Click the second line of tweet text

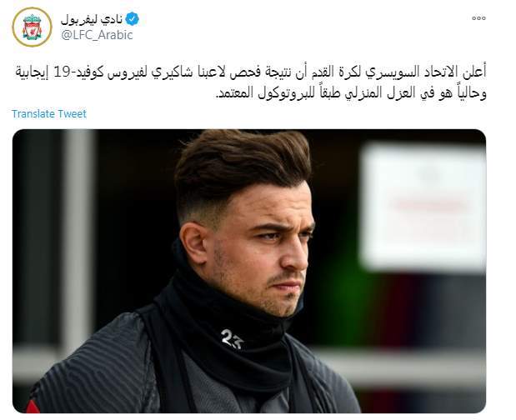(x=351, y=92)
